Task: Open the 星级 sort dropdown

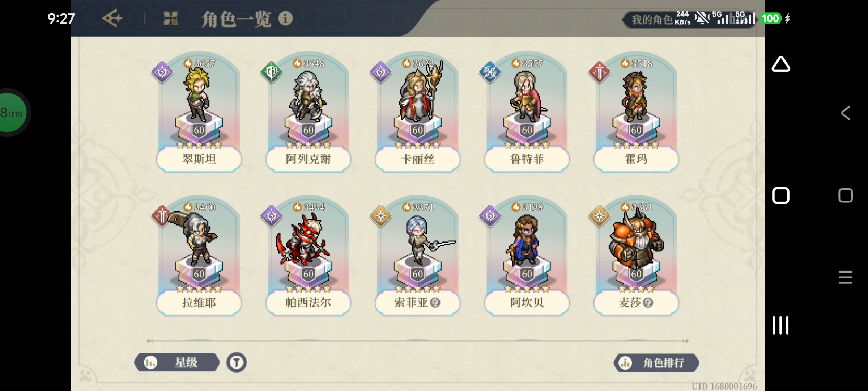Action: (177, 362)
